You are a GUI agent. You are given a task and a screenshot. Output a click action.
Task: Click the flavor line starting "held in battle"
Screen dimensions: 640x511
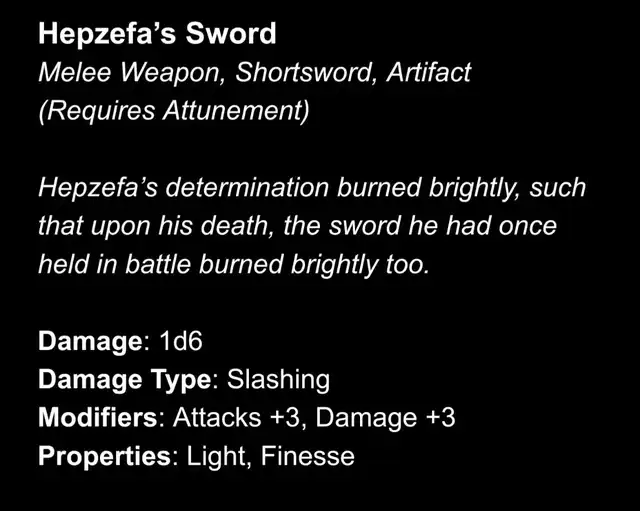click(233, 264)
